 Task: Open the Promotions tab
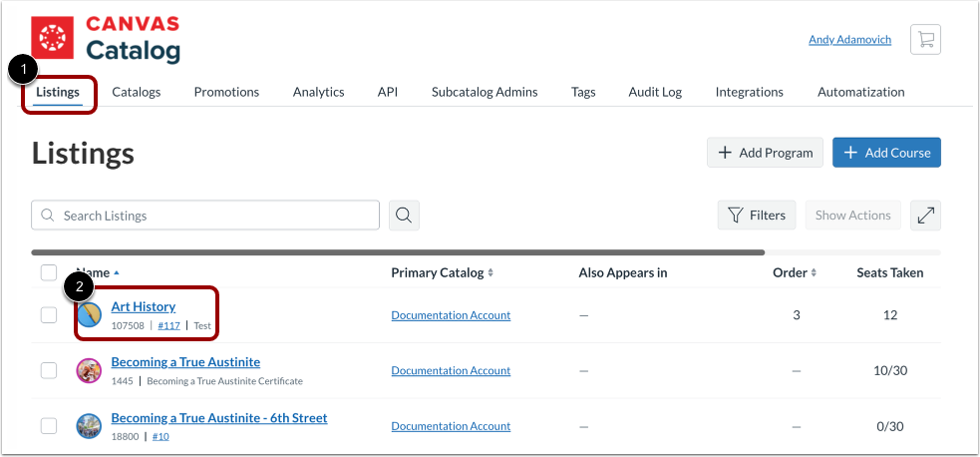point(226,92)
